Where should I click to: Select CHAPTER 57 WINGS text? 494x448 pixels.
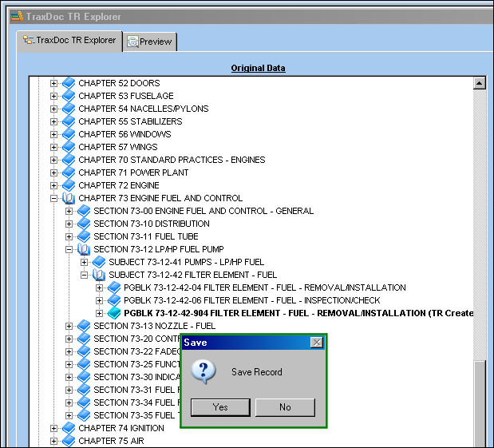[118, 147]
